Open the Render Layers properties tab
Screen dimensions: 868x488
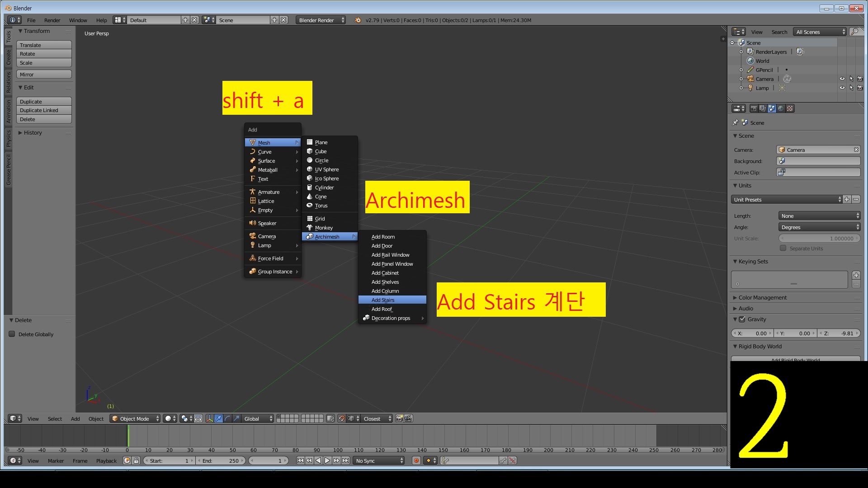point(763,108)
